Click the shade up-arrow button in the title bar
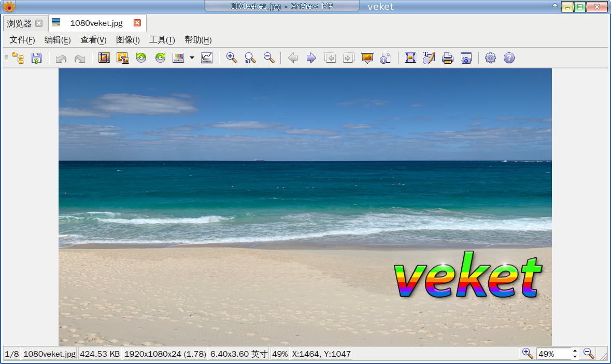The width and height of the screenshot is (611, 364). pos(555,6)
